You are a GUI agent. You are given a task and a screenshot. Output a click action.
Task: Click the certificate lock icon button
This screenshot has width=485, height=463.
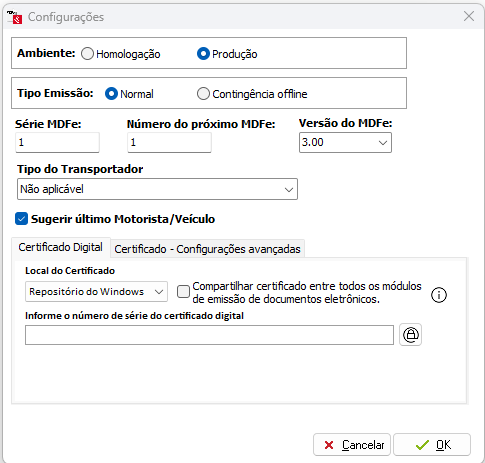[x=410, y=334]
